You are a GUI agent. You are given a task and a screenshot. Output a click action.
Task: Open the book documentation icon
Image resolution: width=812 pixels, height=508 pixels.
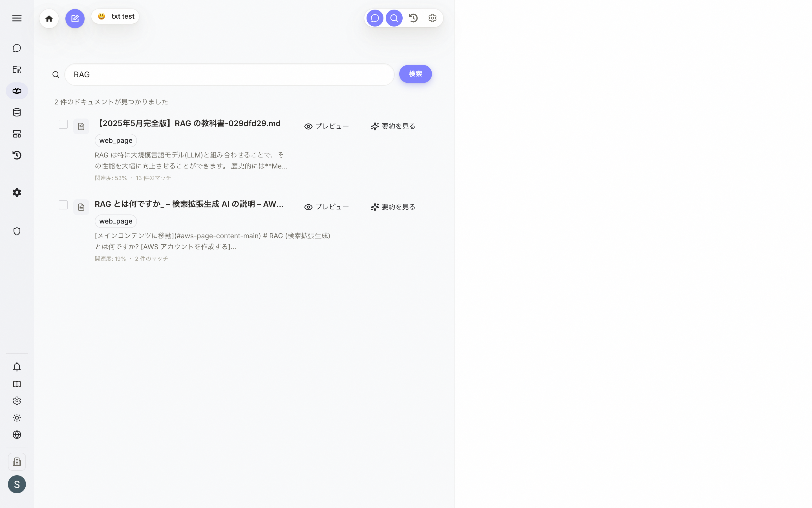coord(17,384)
